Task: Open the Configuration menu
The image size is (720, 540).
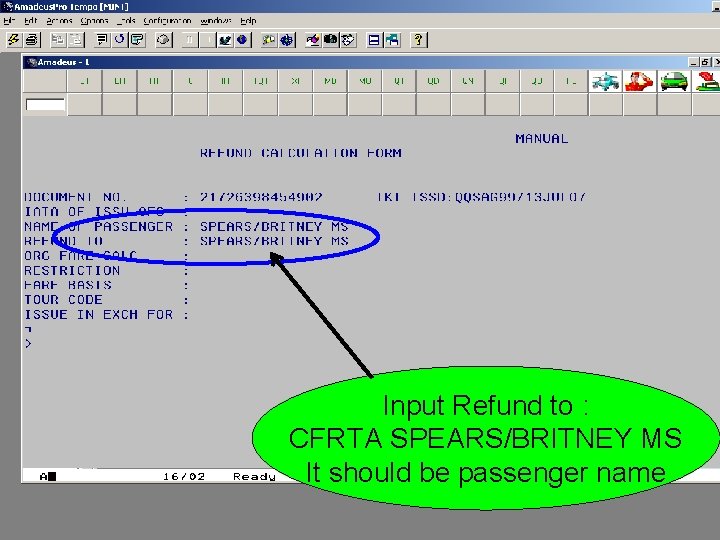Action: click(x=167, y=21)
